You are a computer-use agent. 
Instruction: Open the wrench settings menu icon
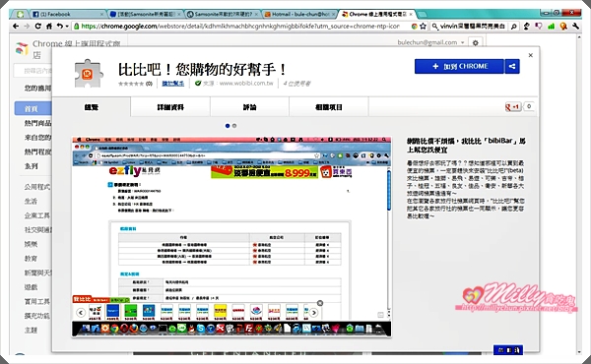[x=575, y=26]
